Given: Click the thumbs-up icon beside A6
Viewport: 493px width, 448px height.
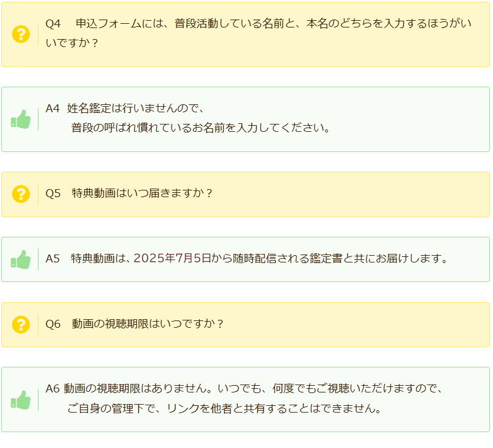Looking at the screenshot, I should 21,400.
